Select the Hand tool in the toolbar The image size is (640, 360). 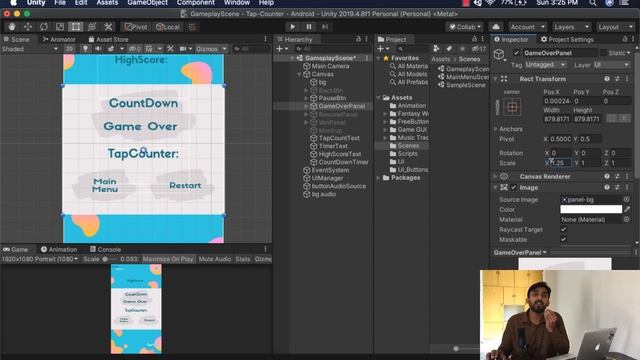coord(12,27)
